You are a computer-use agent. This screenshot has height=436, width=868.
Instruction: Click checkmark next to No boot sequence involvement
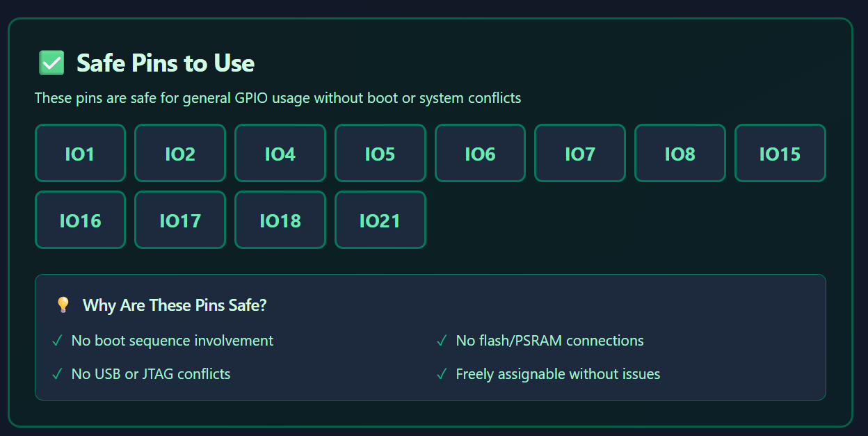point(57,341)
